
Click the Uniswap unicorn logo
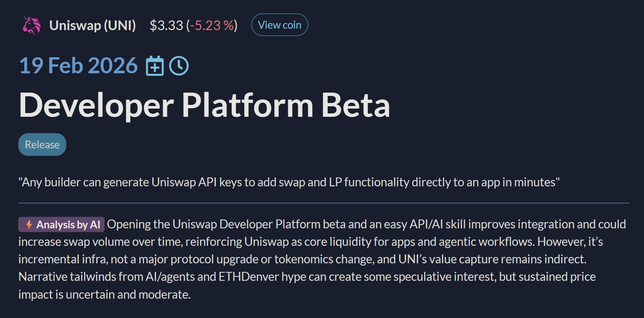[32, 25]
